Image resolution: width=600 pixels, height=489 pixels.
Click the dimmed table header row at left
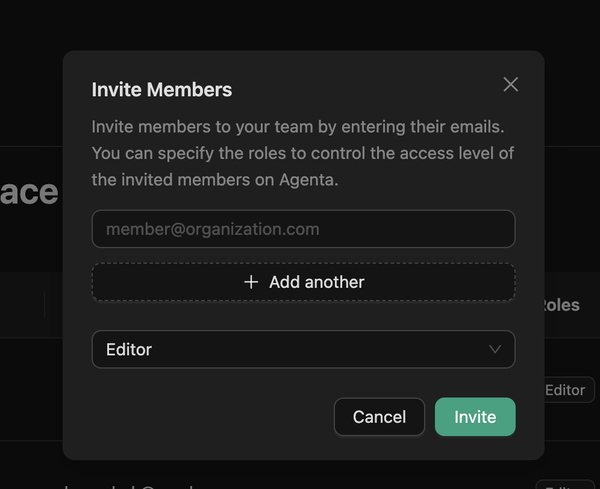pyautogui.click(x=30, y=305)
